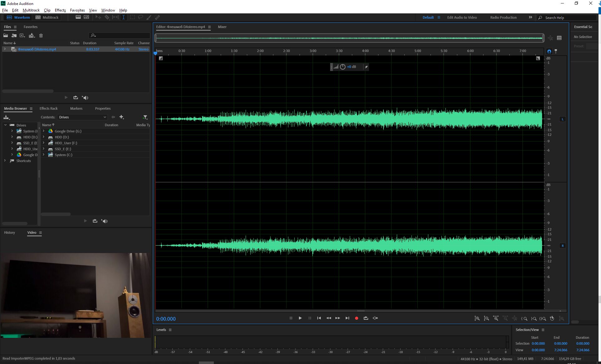Screen dimensions: 601x364
Task: Click the Open File icon in Files panel
Action: coord(6,36)
